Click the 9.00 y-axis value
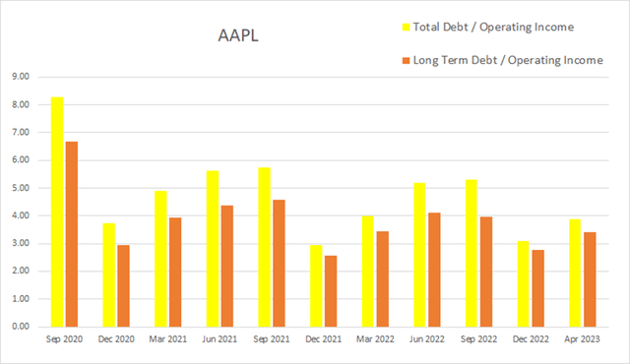 pos(21,77)
